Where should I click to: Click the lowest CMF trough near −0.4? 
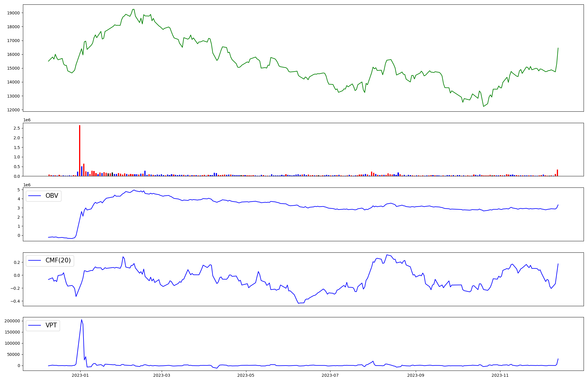(298, 303)
